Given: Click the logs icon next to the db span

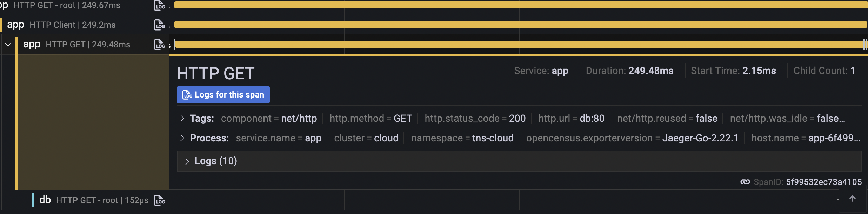Looking at the screenshot, I should click(160, 200).
